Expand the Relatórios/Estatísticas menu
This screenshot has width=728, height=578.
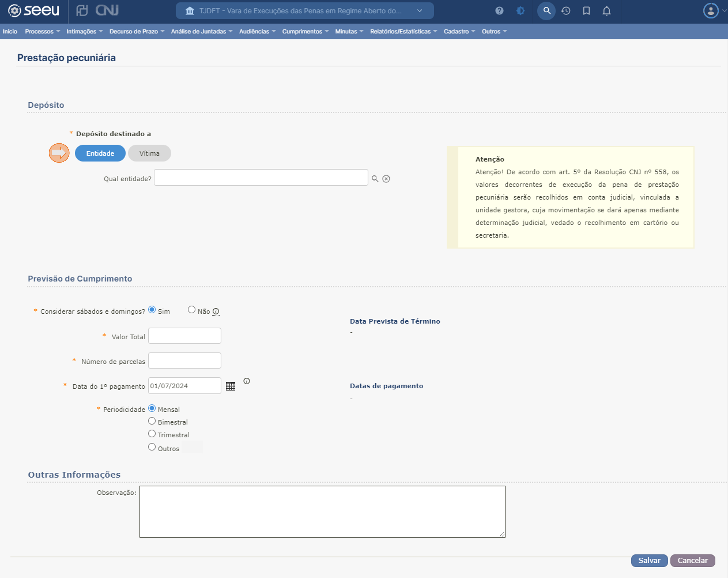[x=403, y=32]
